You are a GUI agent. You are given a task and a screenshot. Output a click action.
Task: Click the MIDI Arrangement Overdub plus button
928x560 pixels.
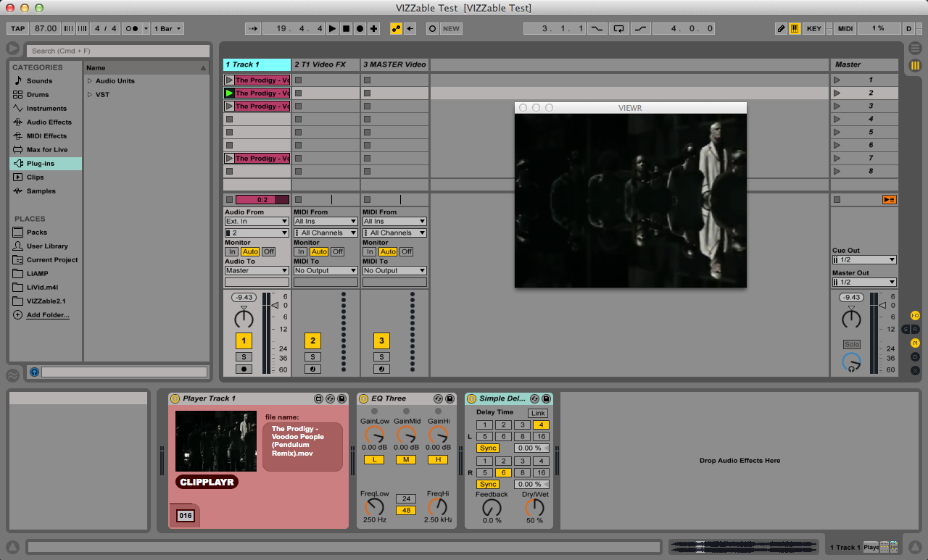373,29
